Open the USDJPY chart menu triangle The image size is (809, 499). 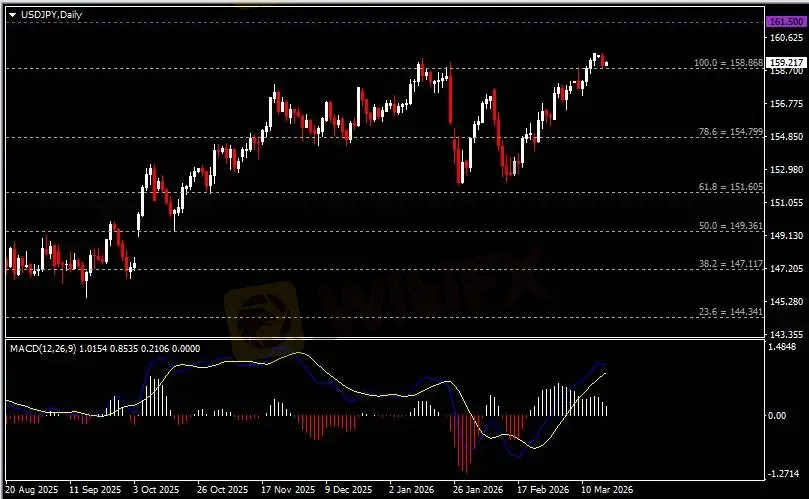coord(12,15)
